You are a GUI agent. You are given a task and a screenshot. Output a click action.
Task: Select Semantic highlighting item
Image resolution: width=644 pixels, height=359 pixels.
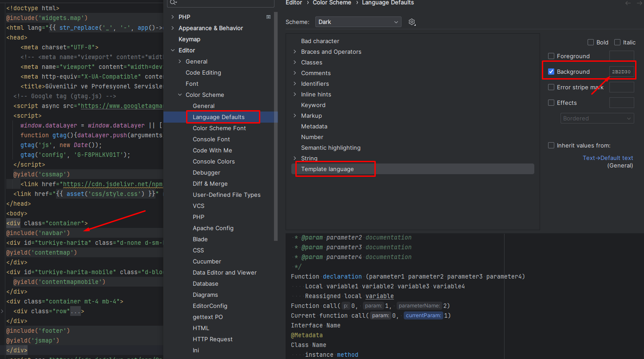tap(330, 148)
